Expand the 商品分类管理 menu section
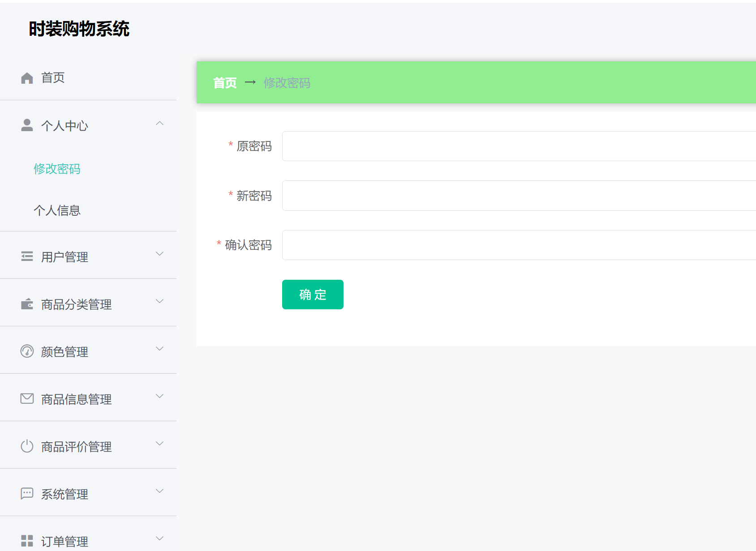 click(159, 301)
